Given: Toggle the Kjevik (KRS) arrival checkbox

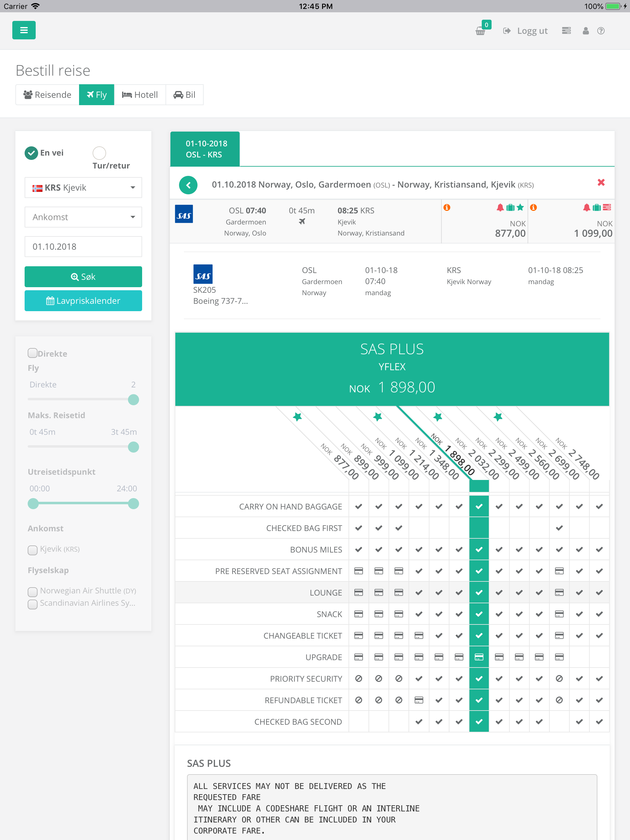Looking at the screenshot, I should coord(33,550).
